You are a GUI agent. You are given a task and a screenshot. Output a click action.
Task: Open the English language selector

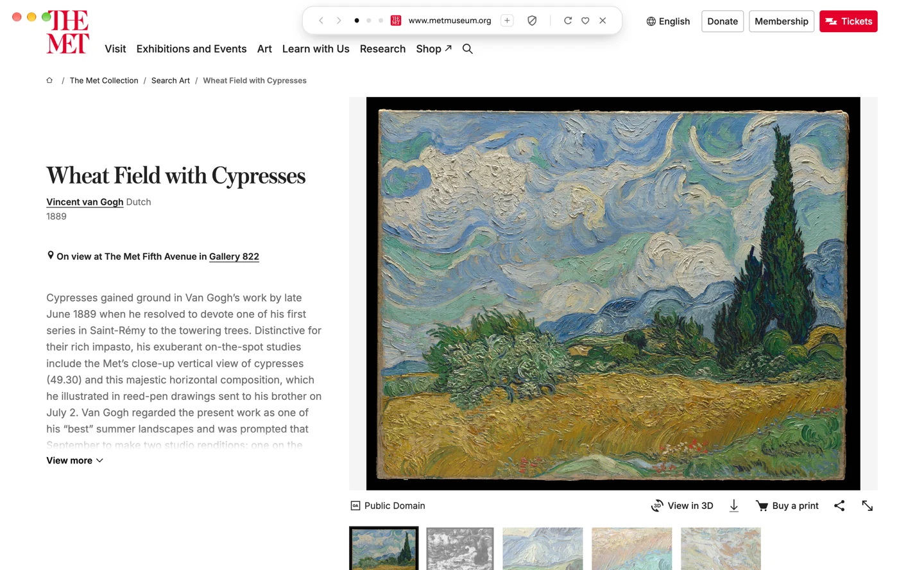click(x=668, y=21)
